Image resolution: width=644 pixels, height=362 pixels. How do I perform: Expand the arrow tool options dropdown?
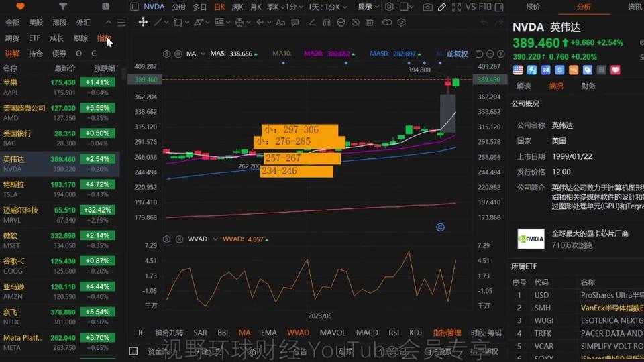[x=268, y=22]
